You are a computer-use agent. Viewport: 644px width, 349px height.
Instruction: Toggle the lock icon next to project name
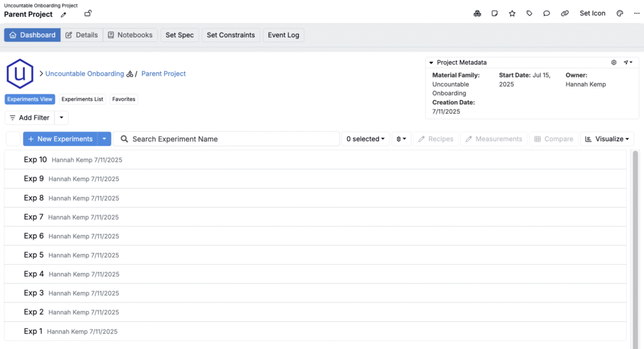pos(88,14)
